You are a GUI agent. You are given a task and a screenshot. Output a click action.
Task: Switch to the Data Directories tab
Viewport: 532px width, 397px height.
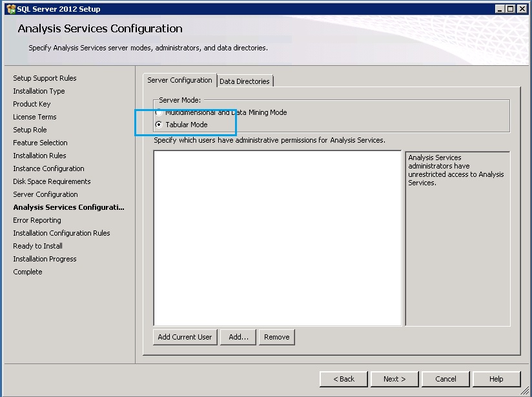coord(246,80)
